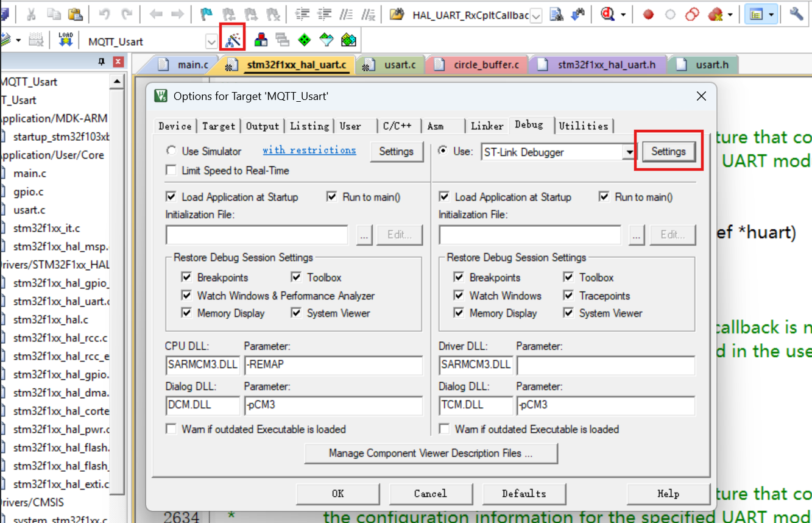Screen dimensions: 812x523
Task: Switch to the main.c editor tab
Action: click(184, 64)
